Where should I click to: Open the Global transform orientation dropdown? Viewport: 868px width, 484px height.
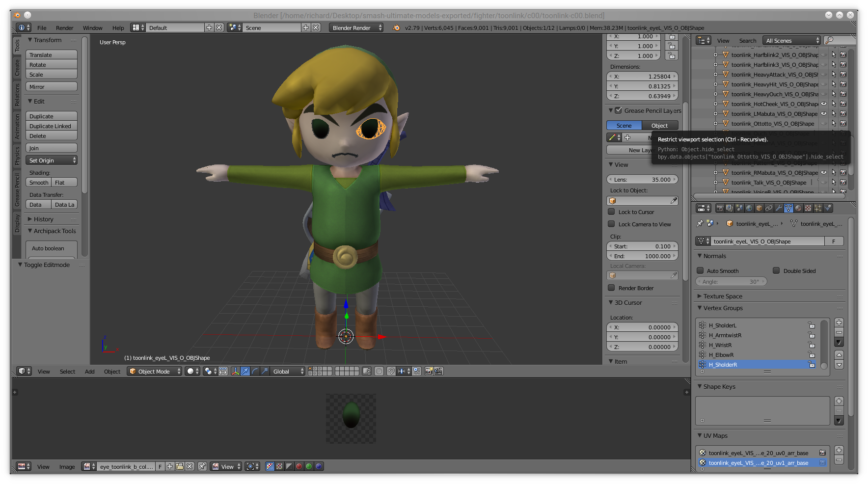click(x=288, y=371)
